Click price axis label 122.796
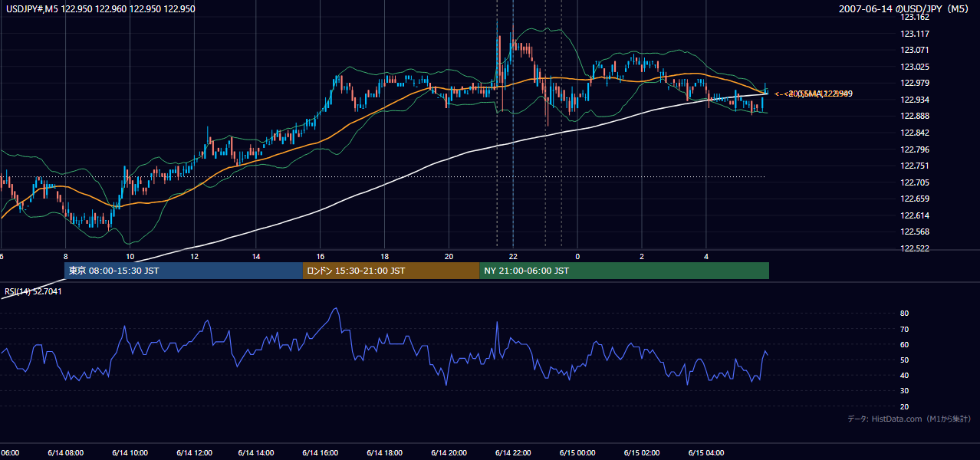Image resolution: width=980 pixels, height=460 pixels. pyautogui.click(x=915, y=149)
